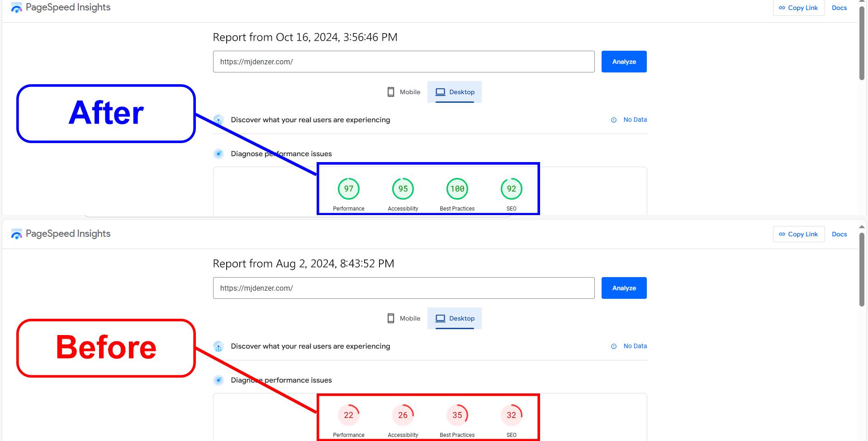Viewport: 868px width, 441px height.
Task: Open the Performance score 97 gauge
Action: click(x=349, y=189)
